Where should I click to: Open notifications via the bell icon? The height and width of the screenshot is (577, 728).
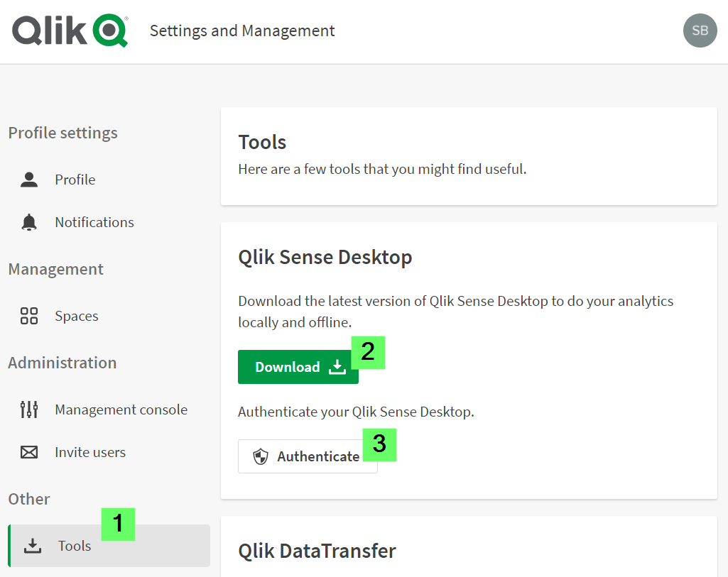(x=28, y=222)
